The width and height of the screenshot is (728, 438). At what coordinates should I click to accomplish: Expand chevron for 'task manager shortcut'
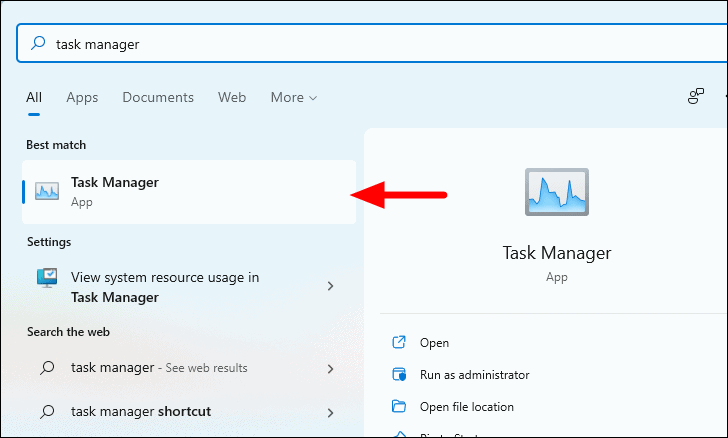tap(331, 412)
